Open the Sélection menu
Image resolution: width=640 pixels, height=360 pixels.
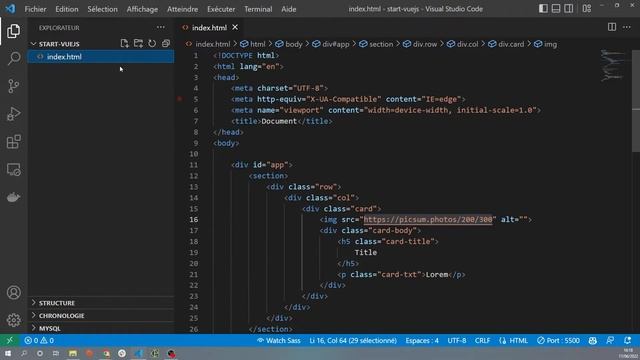[x=102, y=9]
